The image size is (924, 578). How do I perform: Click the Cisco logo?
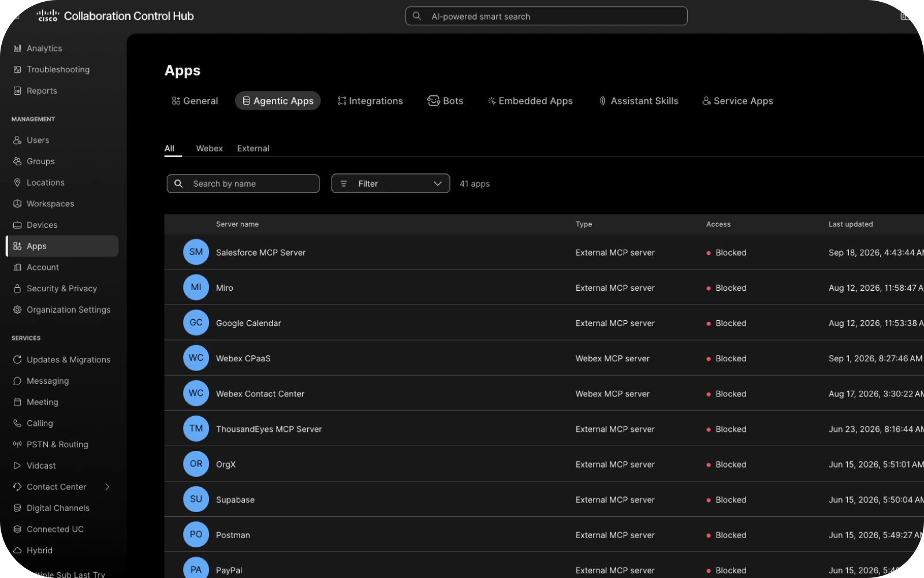(48, 16)
